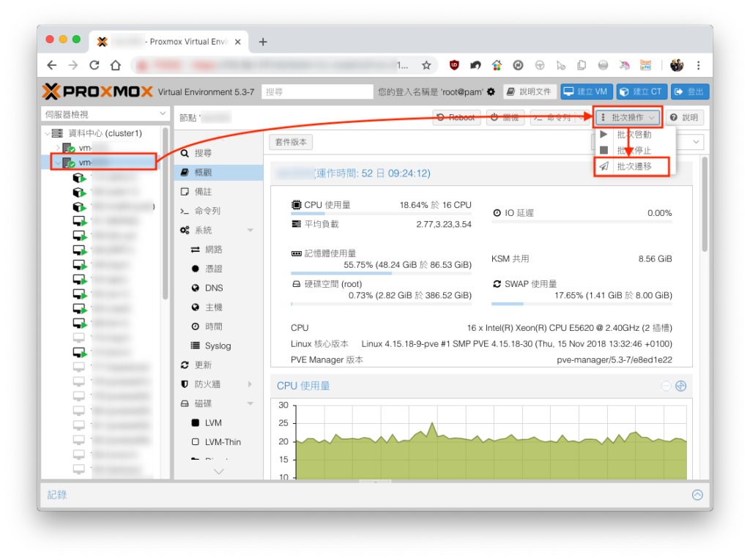
Task: Zoom in the CPU 使用量 chart with the plus icon
Action: 680,386
